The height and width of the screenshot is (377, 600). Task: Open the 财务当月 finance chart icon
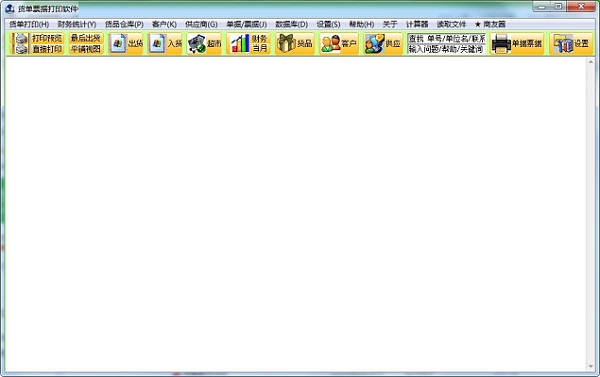click(248, 43)
